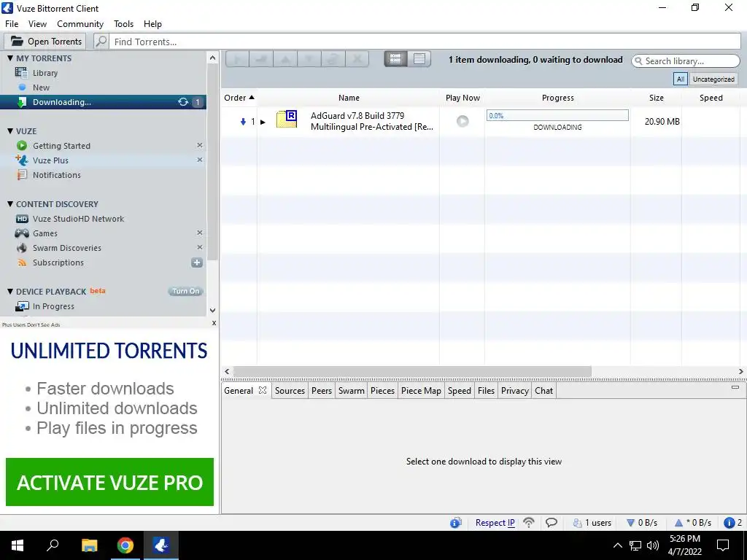The height and width of the screenshot is (560, 747).
Task: Switch to the Swarm tab
Action: [x=351, y=391]
